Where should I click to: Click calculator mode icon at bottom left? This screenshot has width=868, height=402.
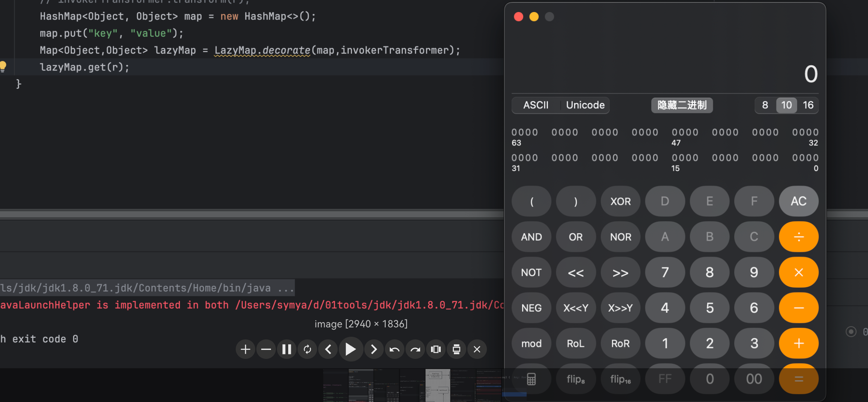click(531, 379)
